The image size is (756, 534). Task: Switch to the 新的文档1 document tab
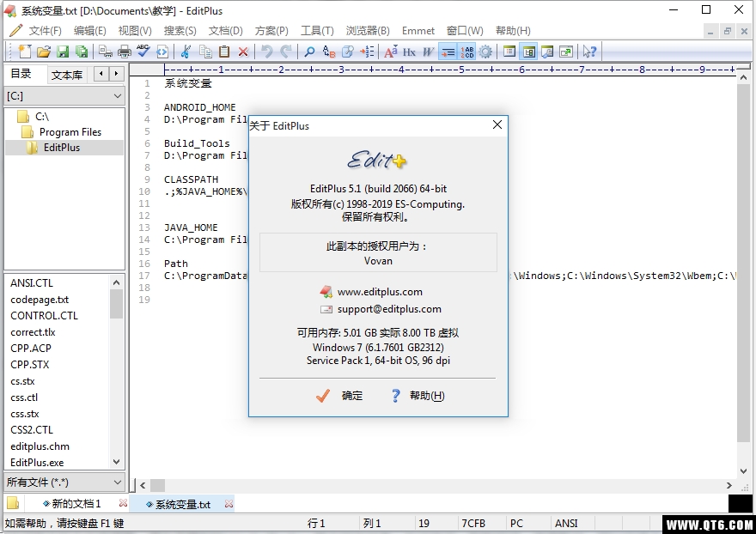coord(76,504)
